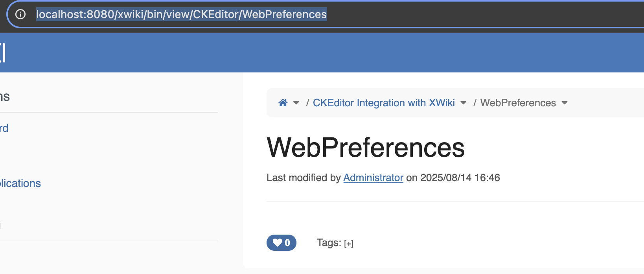Click the Tags label
644x274 pixels.
329,243
